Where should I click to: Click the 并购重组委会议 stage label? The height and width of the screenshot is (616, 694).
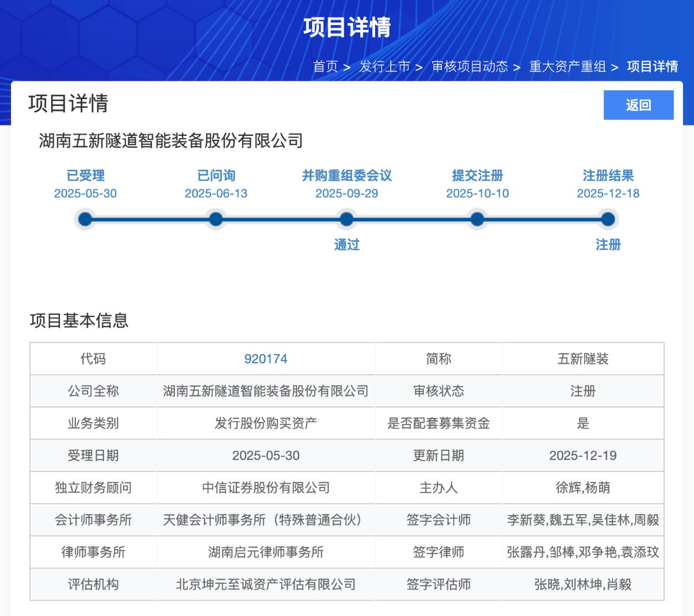click(x=346, y=176)
